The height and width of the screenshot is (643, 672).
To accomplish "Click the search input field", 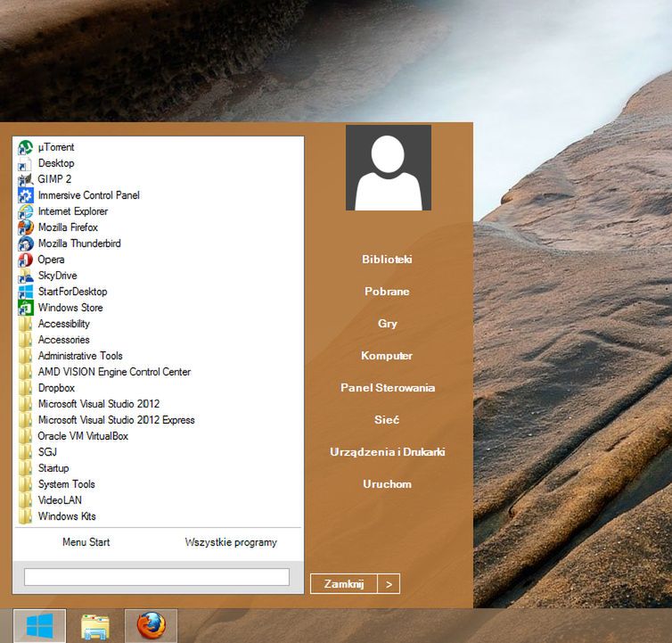I will 157,577.
